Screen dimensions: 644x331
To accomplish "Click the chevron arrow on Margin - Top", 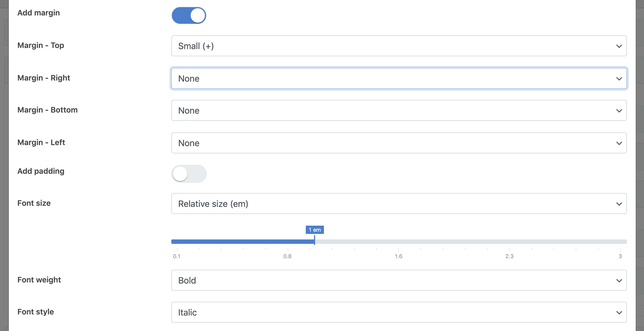I will click(x=619, y=46).
